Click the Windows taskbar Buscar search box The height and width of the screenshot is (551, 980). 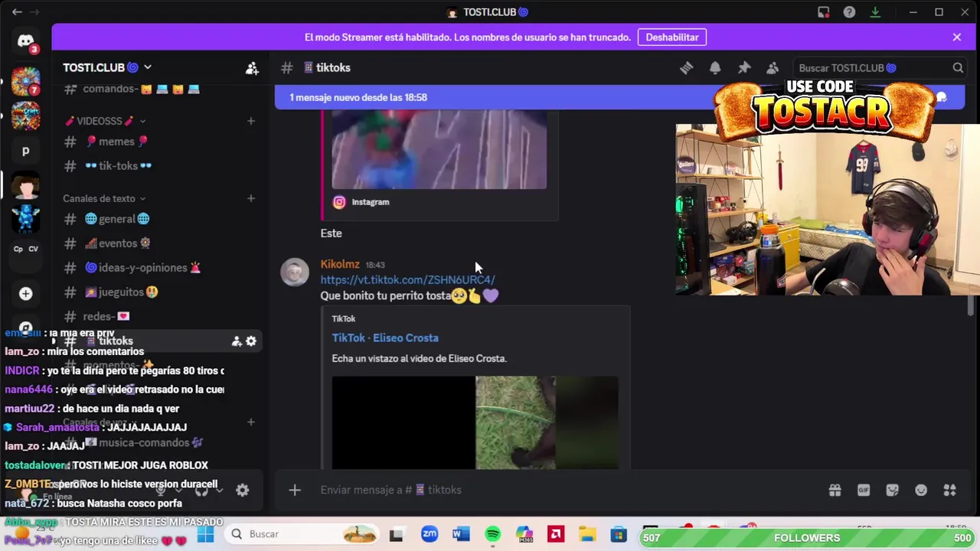[302, 534]
